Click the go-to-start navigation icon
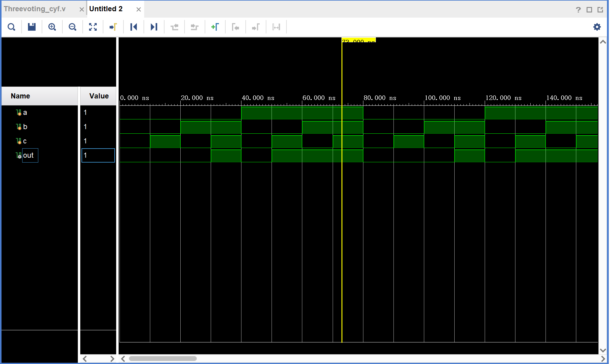The height and width of the screenshot is (364, 610). click(x=133, y=27)
